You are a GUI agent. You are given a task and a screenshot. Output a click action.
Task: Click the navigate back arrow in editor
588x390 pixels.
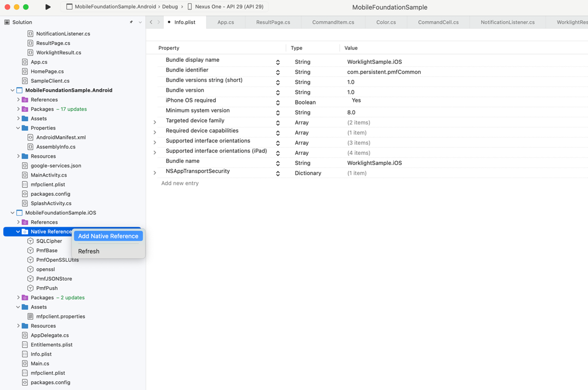pos(151,22)
